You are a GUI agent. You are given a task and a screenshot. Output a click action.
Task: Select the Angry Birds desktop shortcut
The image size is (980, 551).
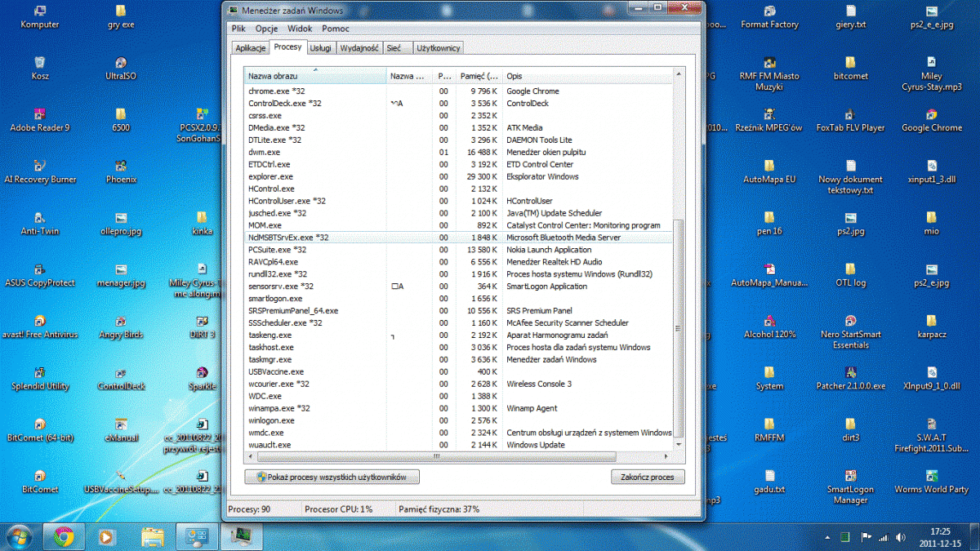[x=121, y=327]
